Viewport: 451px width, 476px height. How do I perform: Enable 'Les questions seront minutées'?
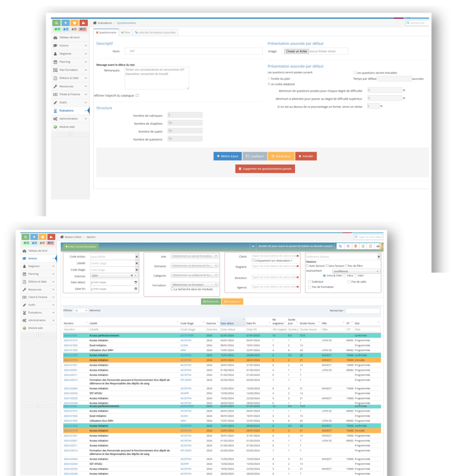(x=355, y=72)
